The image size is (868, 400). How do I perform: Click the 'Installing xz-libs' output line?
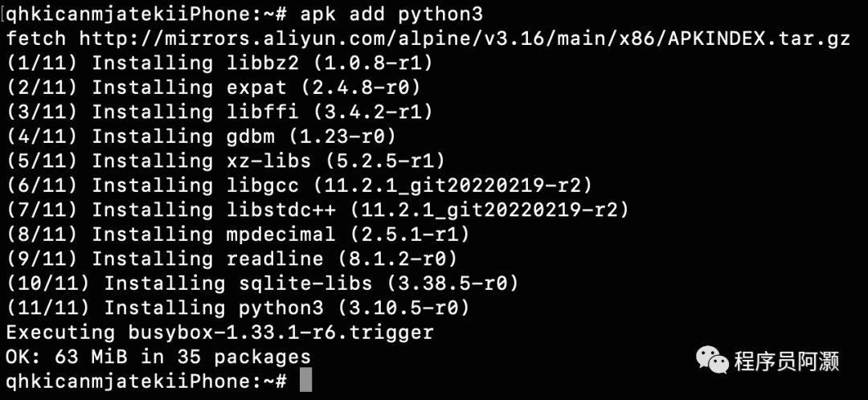coord(225,161)
